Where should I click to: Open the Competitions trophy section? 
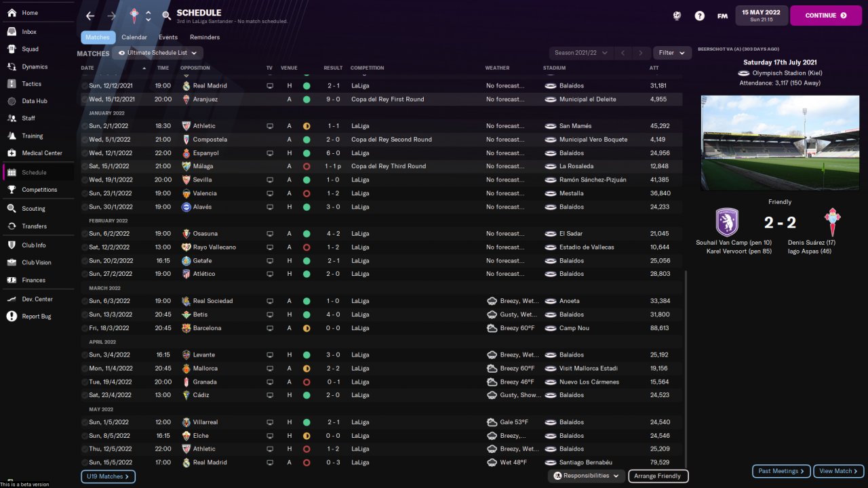tap(38, 190)
